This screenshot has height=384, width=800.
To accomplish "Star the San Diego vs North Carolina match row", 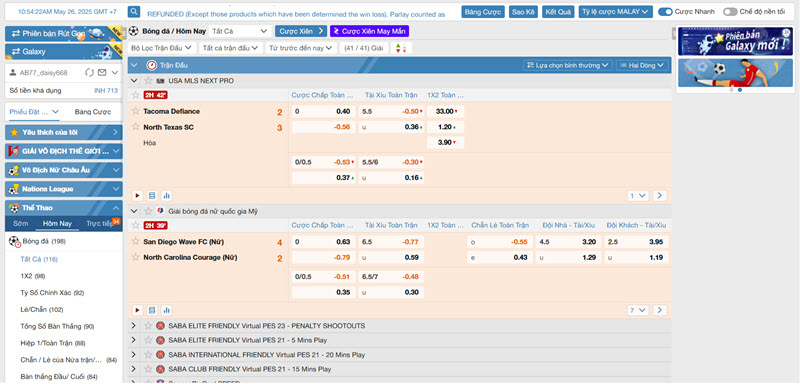I will [136, 225].
